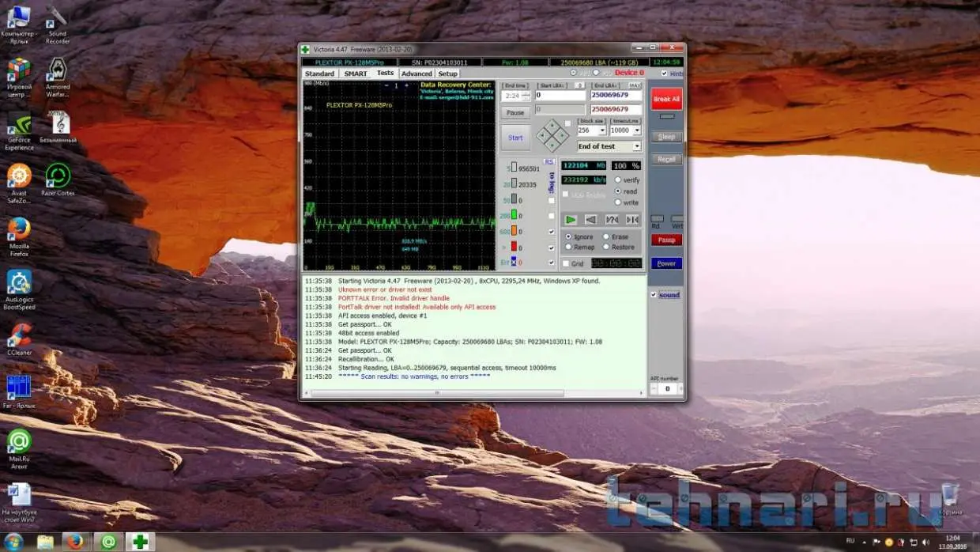
Task: Click the up arrow of the navigation diamond
Action: tap(552, 127)
